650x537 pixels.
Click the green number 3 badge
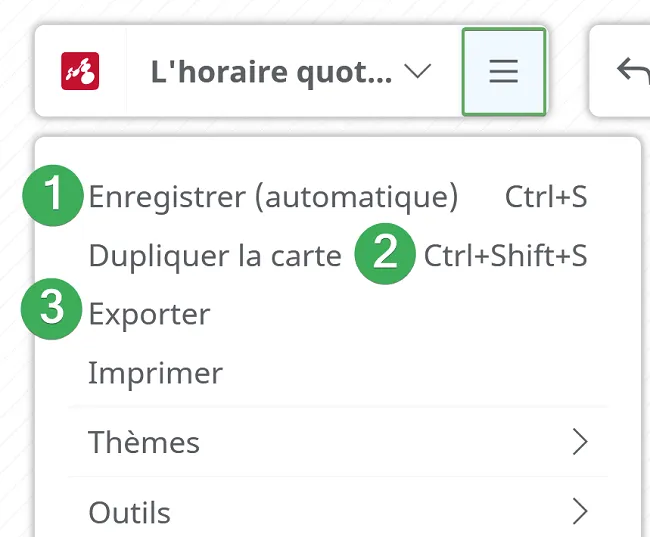point(52,309)
